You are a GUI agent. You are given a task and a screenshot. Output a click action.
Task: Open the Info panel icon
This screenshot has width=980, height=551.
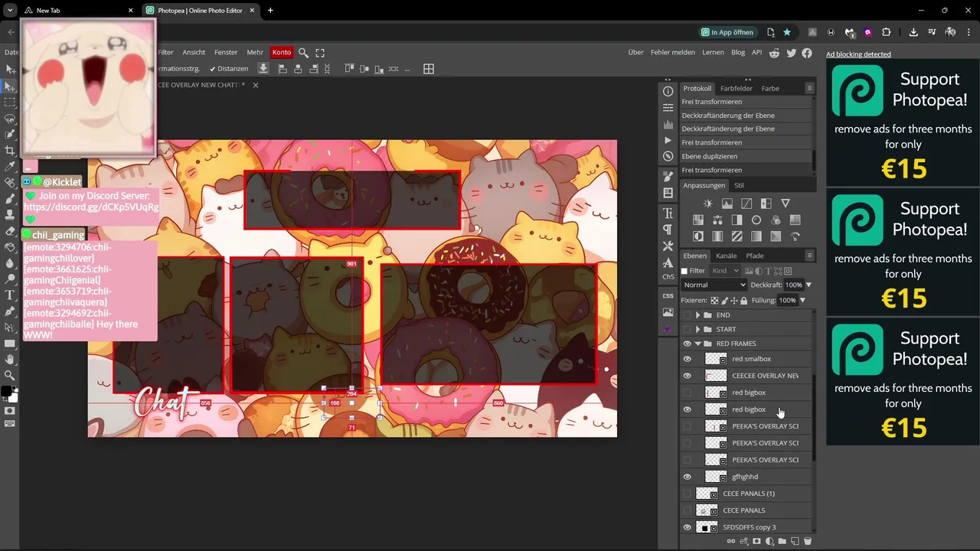pyautogui.click(x=668, y=91)
